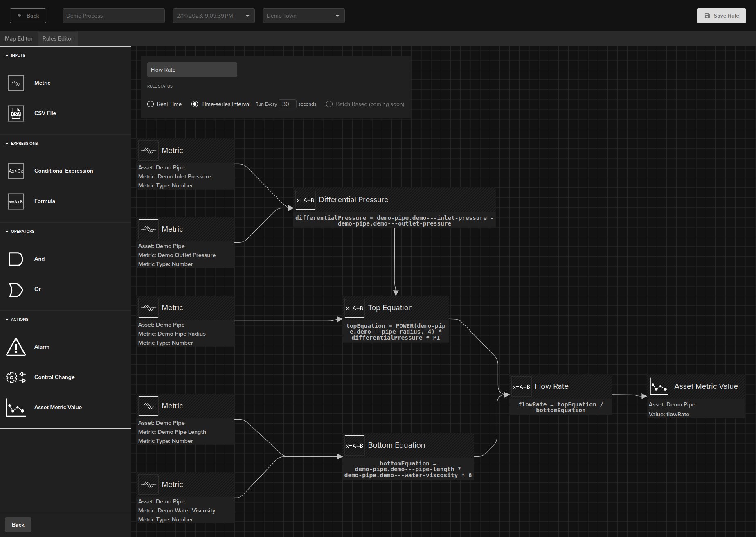Select the Asset Metric Value action icon
This screenshot has height=537, width=756.
point(16,407)
